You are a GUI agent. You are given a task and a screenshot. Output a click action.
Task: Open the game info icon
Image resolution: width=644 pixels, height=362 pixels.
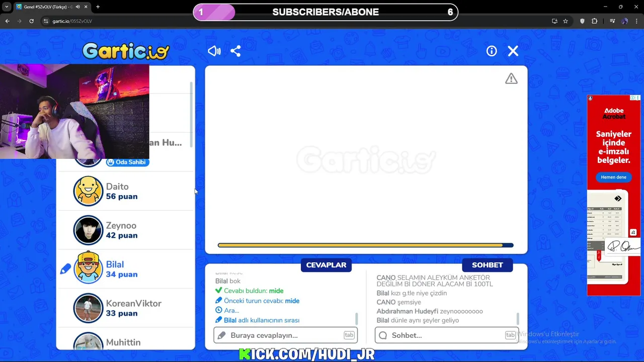492,51
